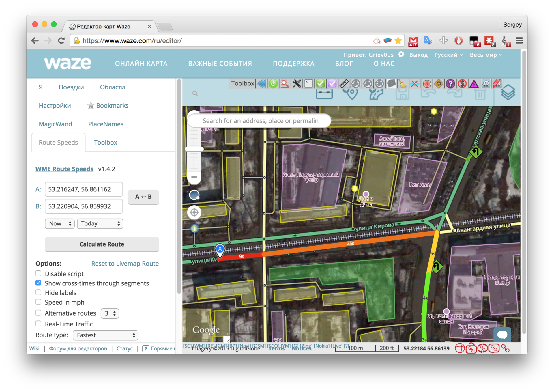Click the trash delete icon in editor toolbar
554x392 pixels.
tap(480, 94)
